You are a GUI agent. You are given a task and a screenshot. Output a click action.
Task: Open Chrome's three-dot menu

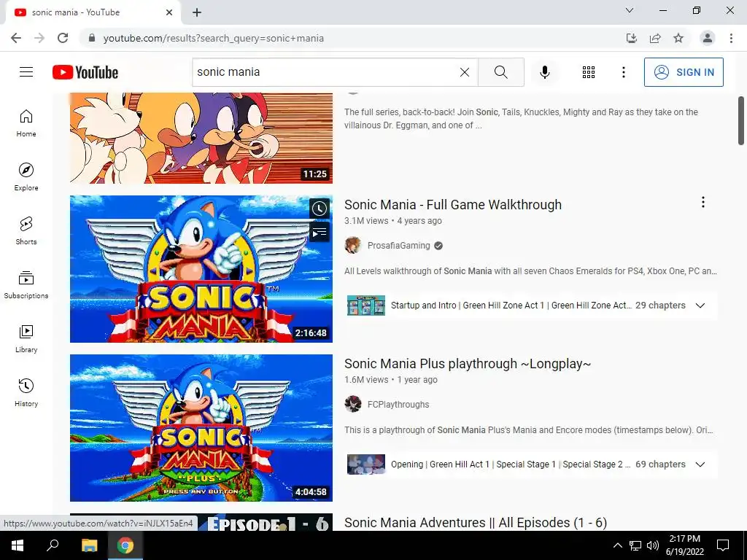click(x=731, y=38)
